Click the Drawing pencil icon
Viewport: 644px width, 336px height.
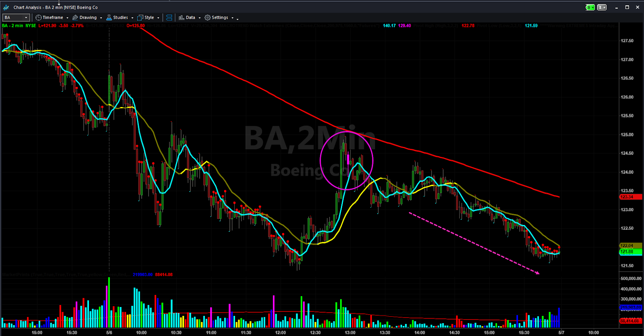(x=75, y=18)
